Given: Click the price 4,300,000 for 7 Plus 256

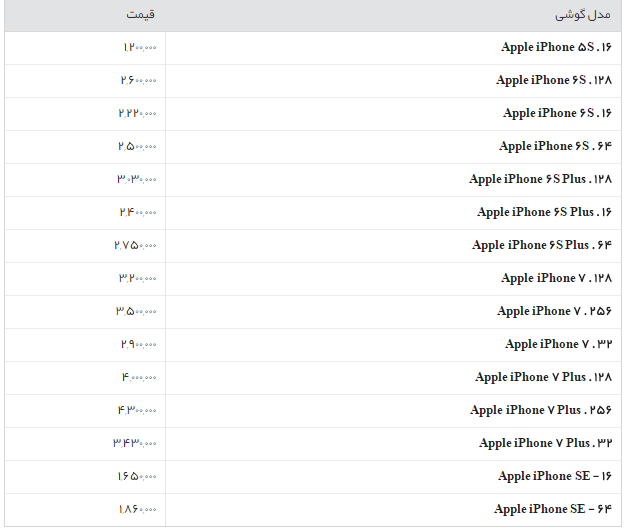Looking at the screenshot, I should point(137,411).
